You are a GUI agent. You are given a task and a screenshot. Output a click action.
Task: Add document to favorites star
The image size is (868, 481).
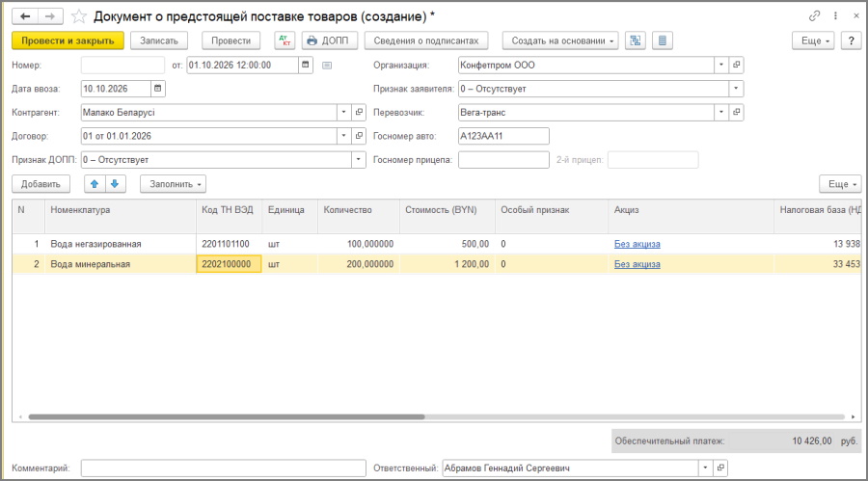click(x=79, y=16)
